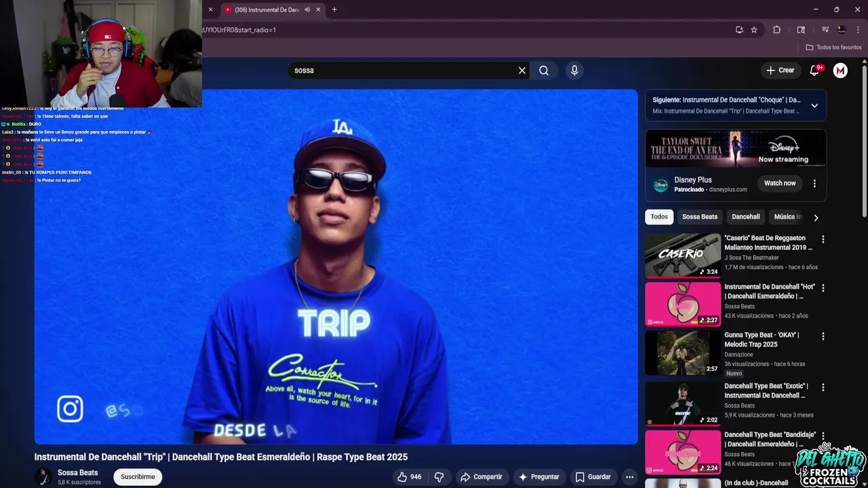Screen dimensions: 868x488
Task: Clear the search box with the X icon
Action: pyautogui.click(x=522, y=70)
